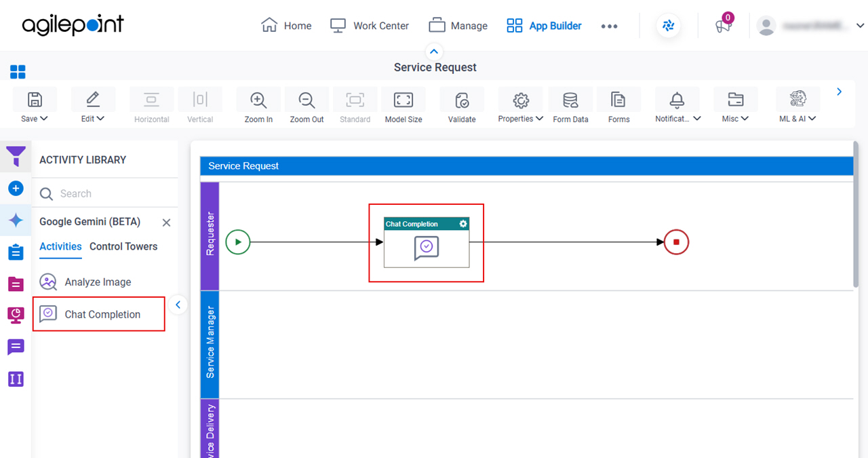Open the user profile dropdown
Image resolution: width=868 pixels, height=458 pixels.
tap(812, 26)
